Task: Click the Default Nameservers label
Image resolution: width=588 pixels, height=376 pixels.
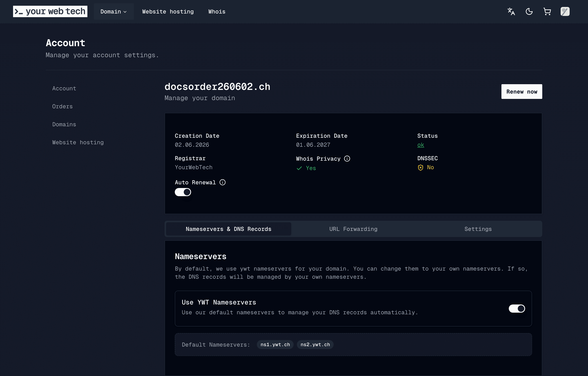Action: point(216,345)
